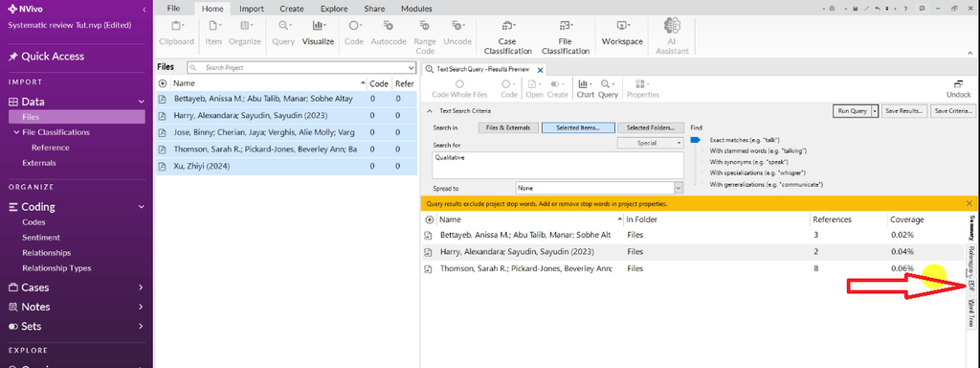The height and width of the screenshot is (368, 980).
Task: Open the Word Tree side tab
Action: coord(970,312)
